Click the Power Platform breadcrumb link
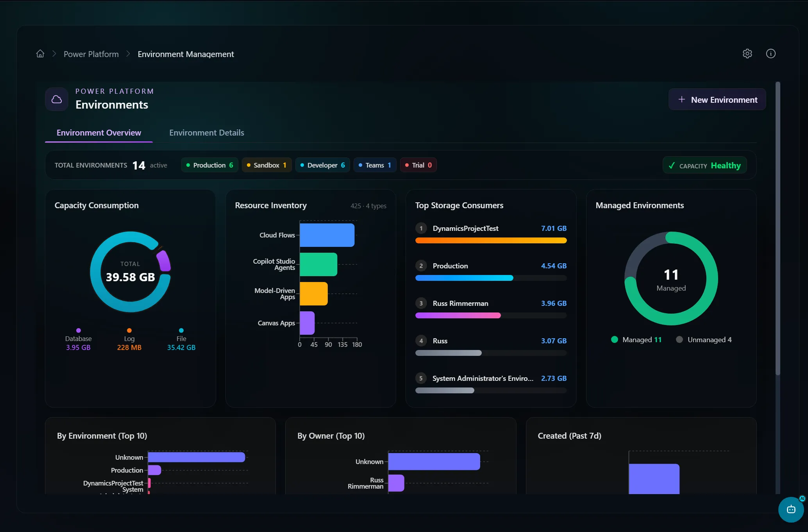Screen dimensions: 808x532 pos(91,54)
